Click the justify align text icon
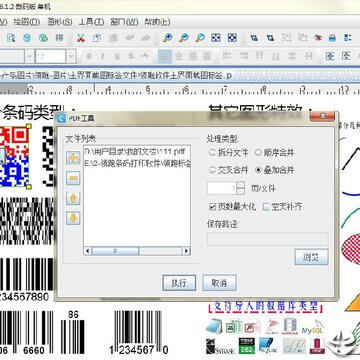Screen dimensions: 360x360 pos(207,56)
